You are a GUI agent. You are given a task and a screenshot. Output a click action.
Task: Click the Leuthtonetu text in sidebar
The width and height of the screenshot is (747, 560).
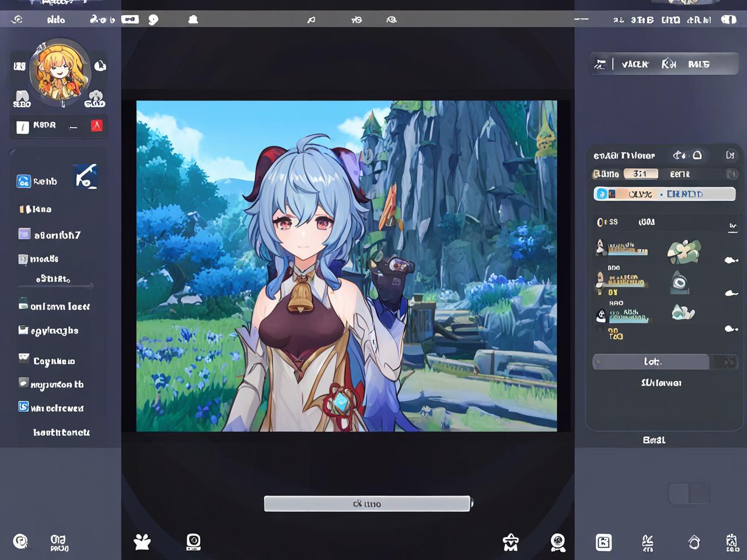click(61, 432)
